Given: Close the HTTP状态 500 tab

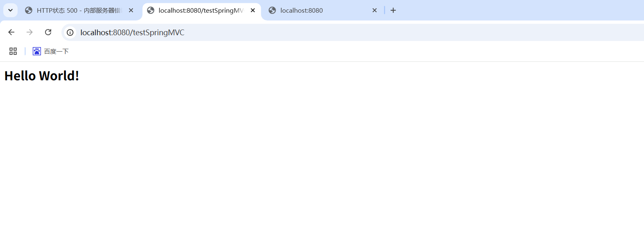Looking at the screenshot, I should (131, 10).
